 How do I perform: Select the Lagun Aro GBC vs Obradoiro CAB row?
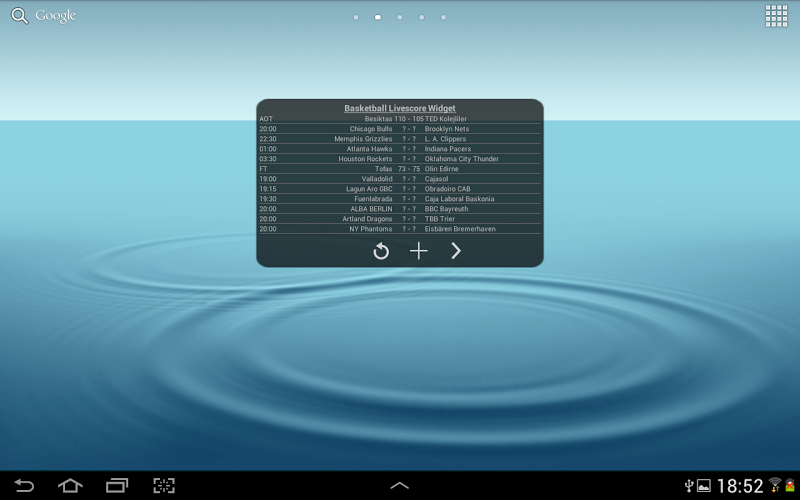[399, 189]
